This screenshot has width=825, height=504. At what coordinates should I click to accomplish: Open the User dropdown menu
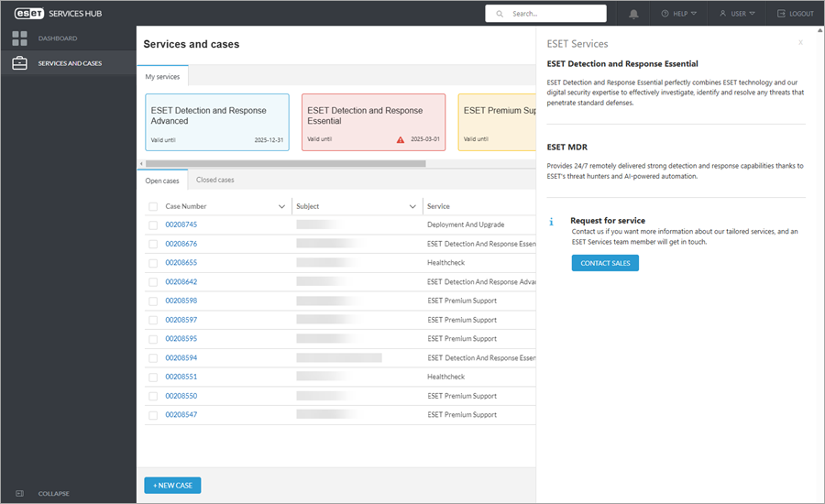coord(737,14)
